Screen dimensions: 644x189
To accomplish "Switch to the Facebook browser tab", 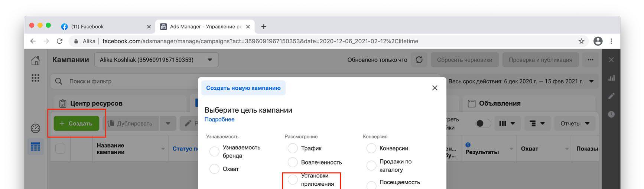I will (x=106, y=27).
